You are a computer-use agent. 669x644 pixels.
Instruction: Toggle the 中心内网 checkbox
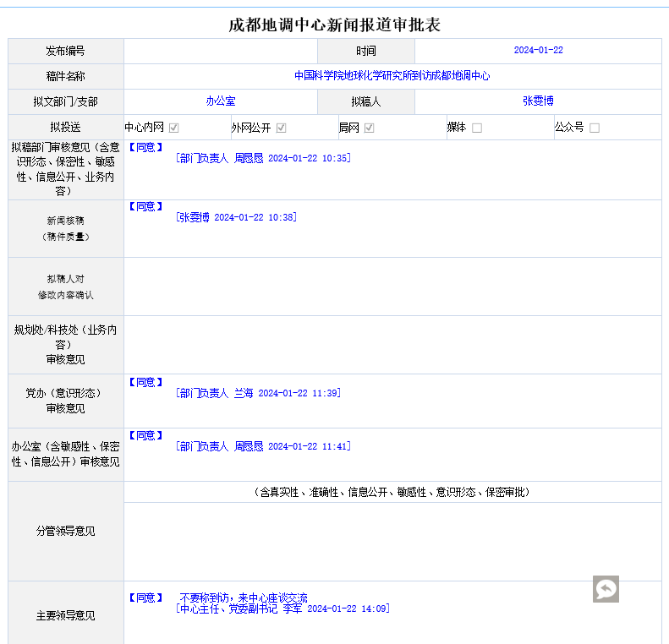(x=173, y=128)
